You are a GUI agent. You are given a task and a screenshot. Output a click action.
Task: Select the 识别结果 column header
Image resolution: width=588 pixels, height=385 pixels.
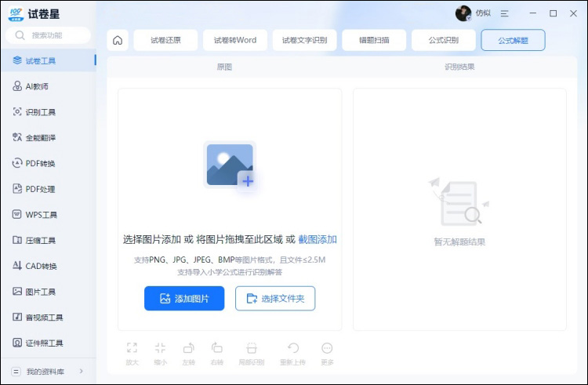pos(459,67)
